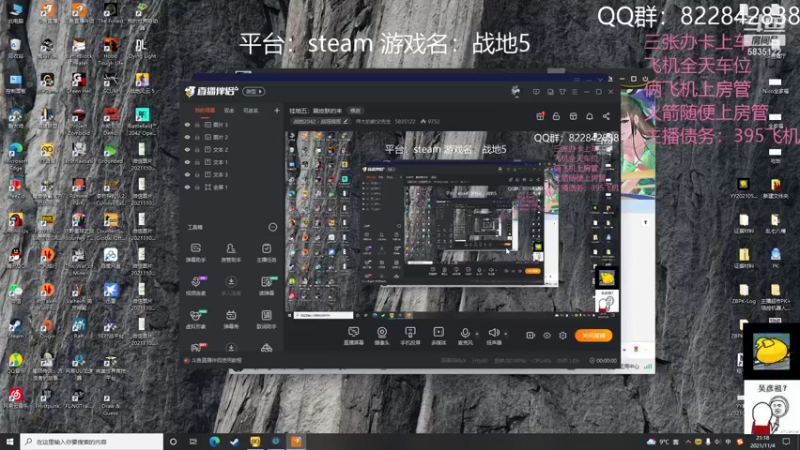Image resolution: width=800 pixels, height=450 pixels.
Task: Add a new scene with plus button
Action: pos(277,110)
